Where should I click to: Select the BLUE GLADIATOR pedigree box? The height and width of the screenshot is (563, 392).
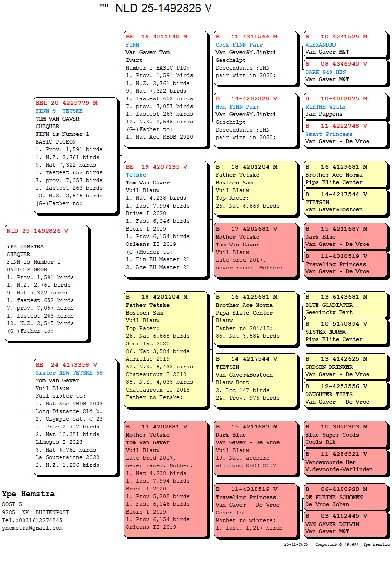(x=344, y=305)
